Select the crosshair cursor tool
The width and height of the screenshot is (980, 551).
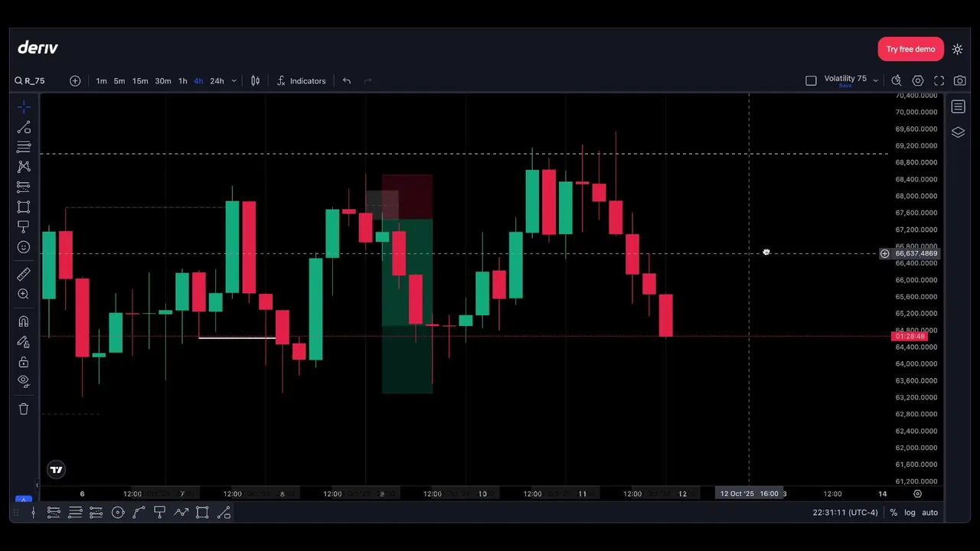(24, 107)
